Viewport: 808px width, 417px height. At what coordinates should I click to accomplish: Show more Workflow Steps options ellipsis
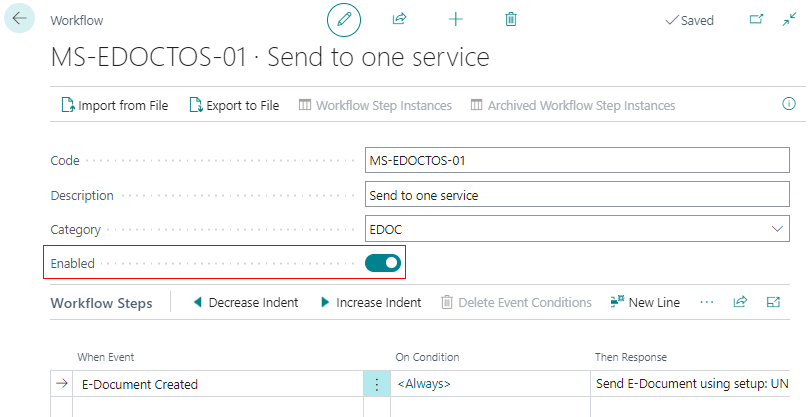[x=707, y=302]
